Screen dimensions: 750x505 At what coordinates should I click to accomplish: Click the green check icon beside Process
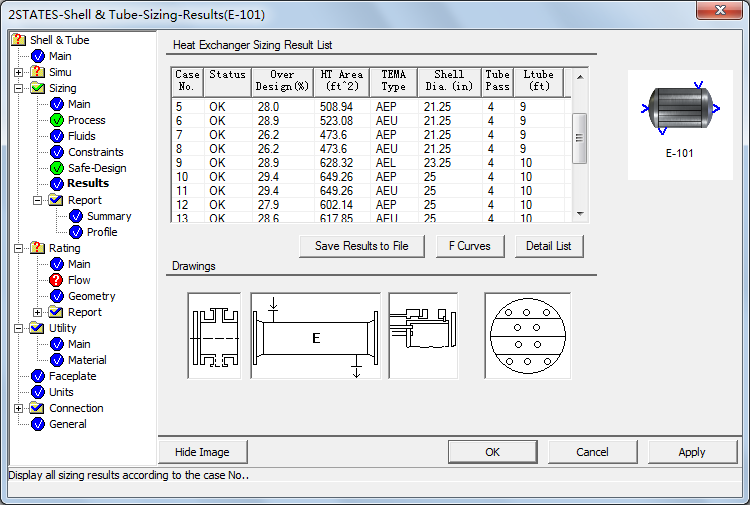[56, 120]
